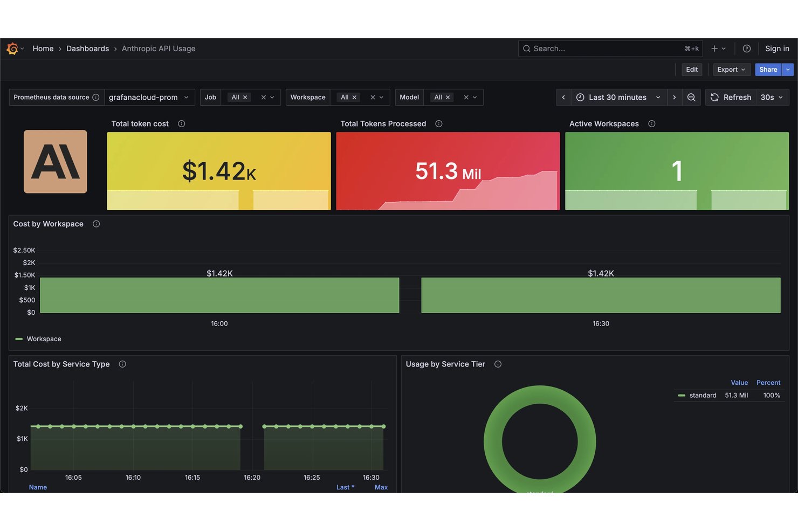Open the Last 30 minutes time picker
The image size is (798, 532).
[x=618, y=98]
